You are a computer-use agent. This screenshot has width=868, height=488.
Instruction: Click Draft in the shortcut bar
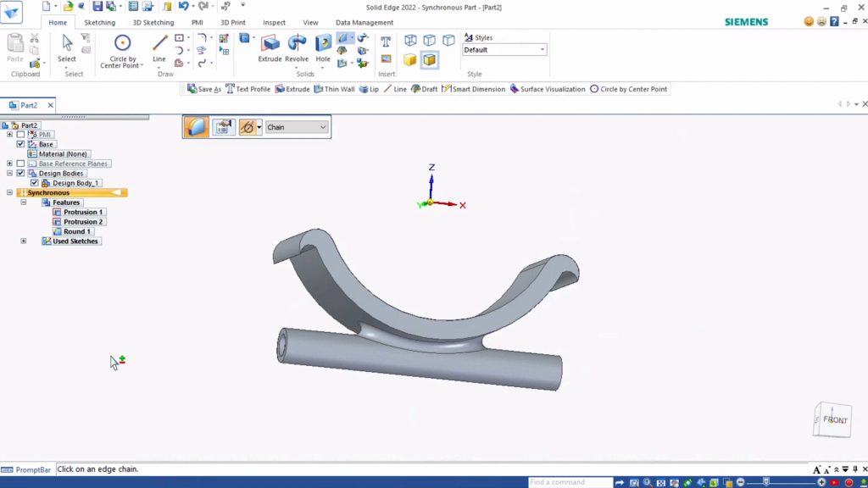click(x=425, y=89)
